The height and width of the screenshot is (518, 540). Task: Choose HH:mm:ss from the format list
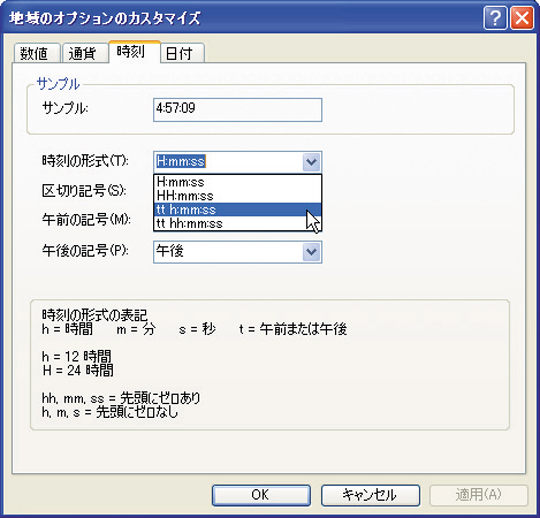point(237,196)
